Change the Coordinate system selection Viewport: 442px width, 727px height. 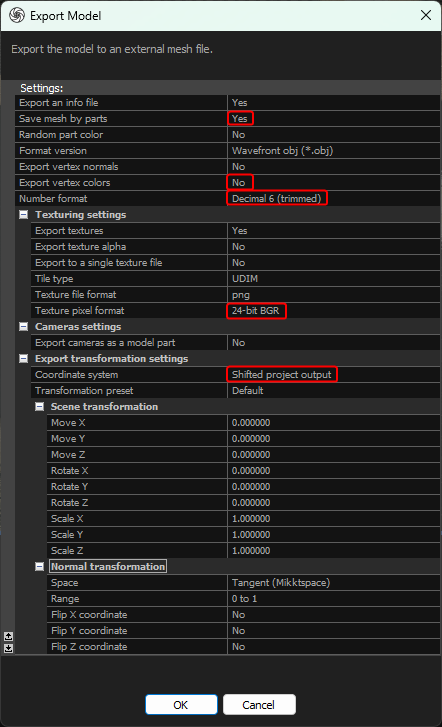[x=333, y=375]
